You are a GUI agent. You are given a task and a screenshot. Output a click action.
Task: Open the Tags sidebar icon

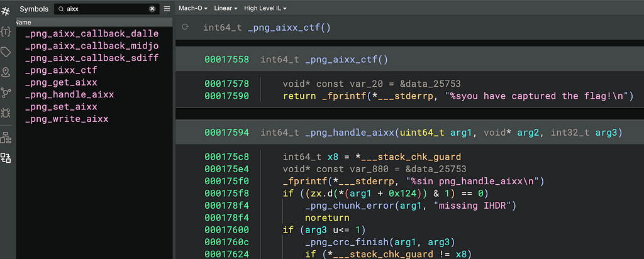(x=6, y=52)
